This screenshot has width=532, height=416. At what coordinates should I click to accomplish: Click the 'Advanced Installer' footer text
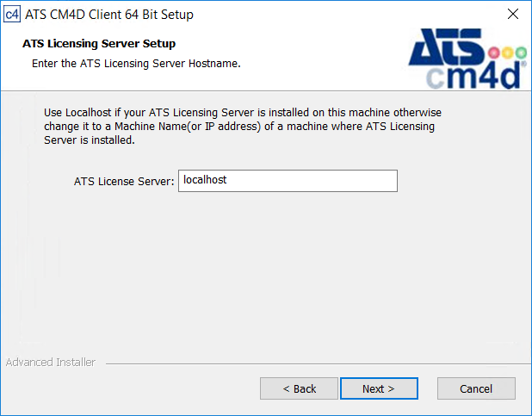pyautogui.click(x=51, y=363)
